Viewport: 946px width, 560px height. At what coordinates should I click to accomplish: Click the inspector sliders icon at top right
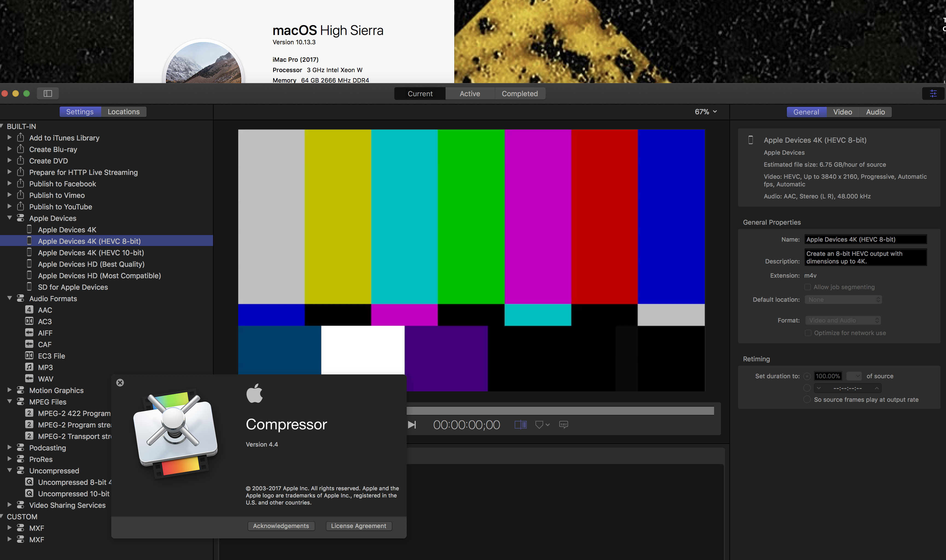933,93
